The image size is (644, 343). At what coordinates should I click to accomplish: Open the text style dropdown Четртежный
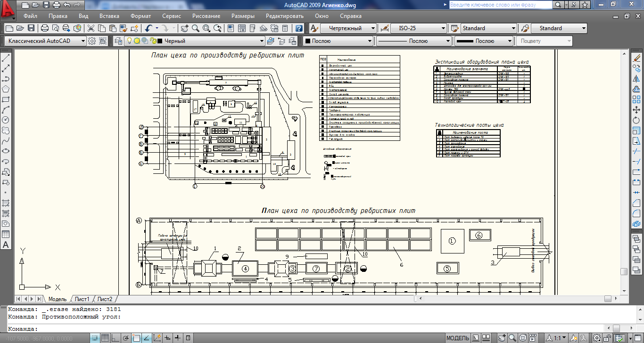pyautogui.click(x=348, y=28)
